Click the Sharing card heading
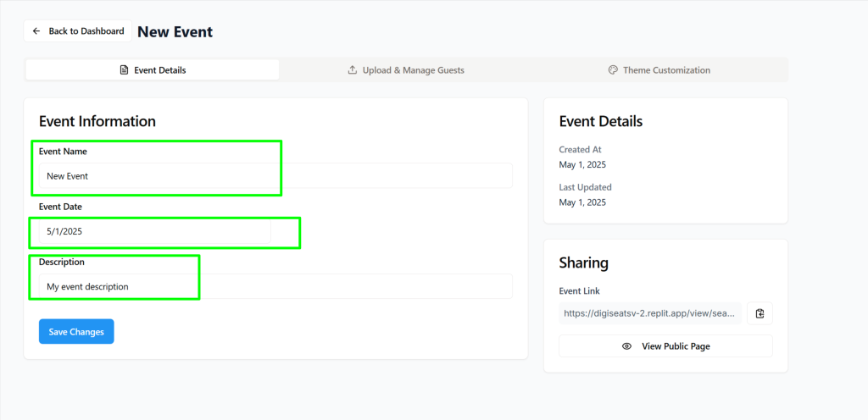Screen dimensions: 868x420 point(583,262)
